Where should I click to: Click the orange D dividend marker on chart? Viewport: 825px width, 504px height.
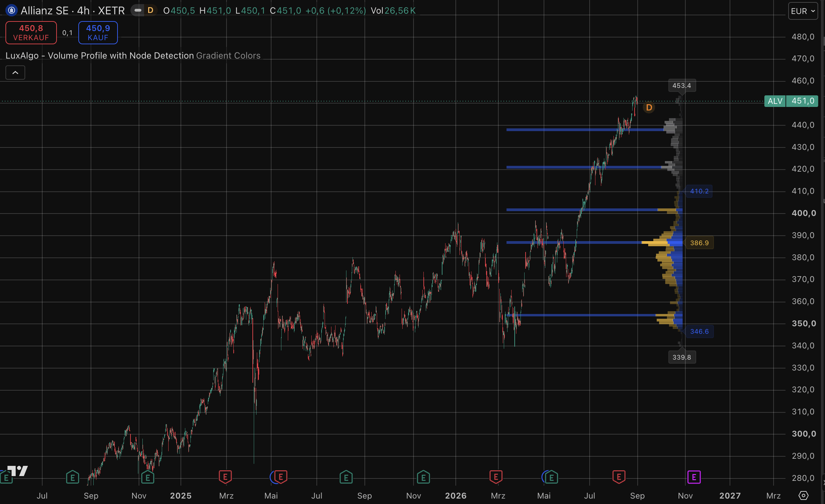pyautogui.click(x=649, y=108)
